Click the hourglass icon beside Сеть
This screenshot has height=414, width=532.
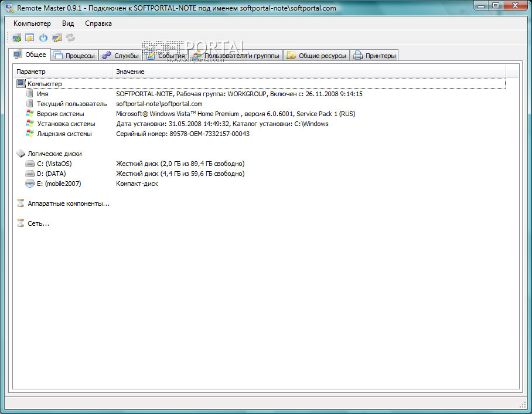click(x=21, y=223)
